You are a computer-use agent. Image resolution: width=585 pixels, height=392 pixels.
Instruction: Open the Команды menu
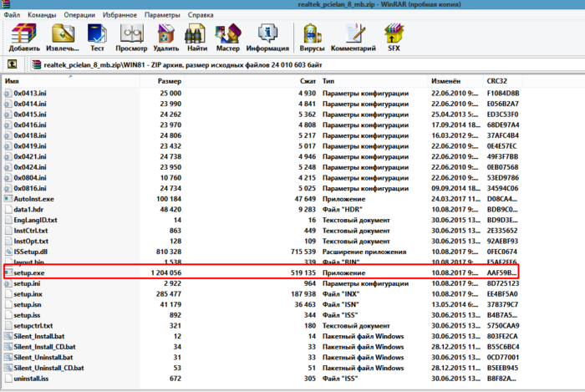[x=42, y=15]
